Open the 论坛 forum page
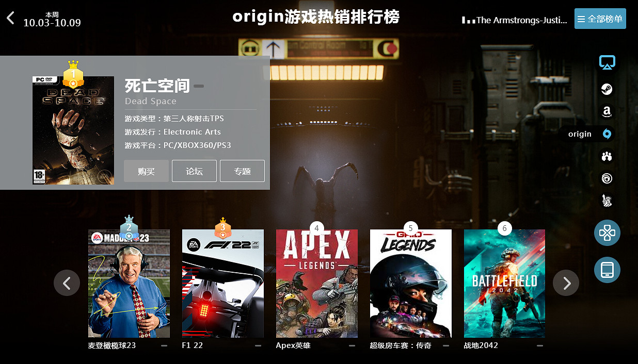This screenshot has width=638, height=364. tap(194, 171)
